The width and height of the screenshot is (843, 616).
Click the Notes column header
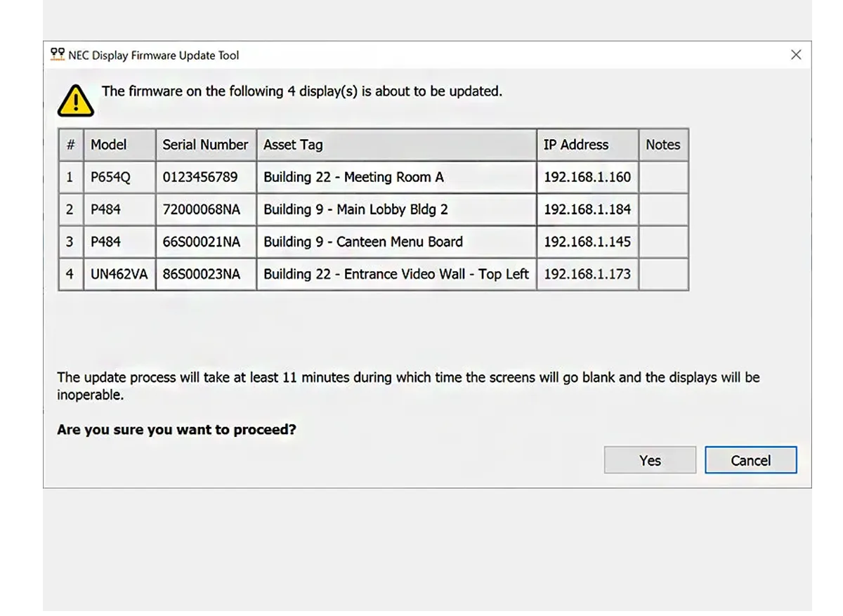[x=663, y=145]
